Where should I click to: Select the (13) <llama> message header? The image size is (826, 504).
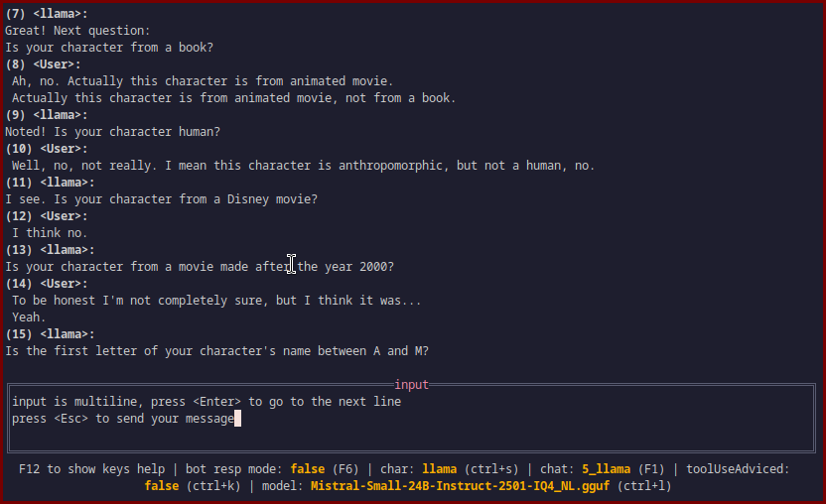[x=50, y=250]
